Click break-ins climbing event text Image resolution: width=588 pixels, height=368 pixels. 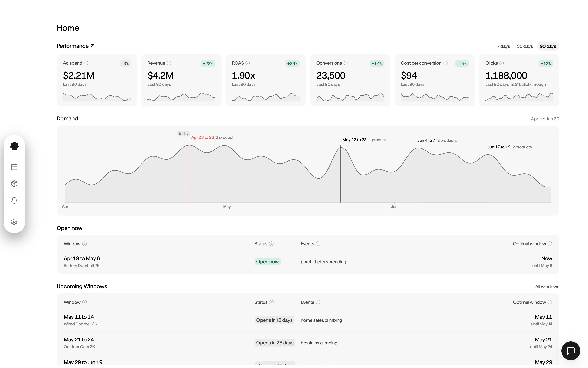pos(319,343)
